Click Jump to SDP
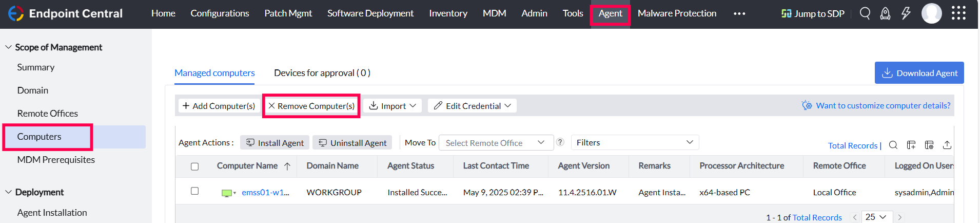Screen dimensions: 980x223 [813, 13]
